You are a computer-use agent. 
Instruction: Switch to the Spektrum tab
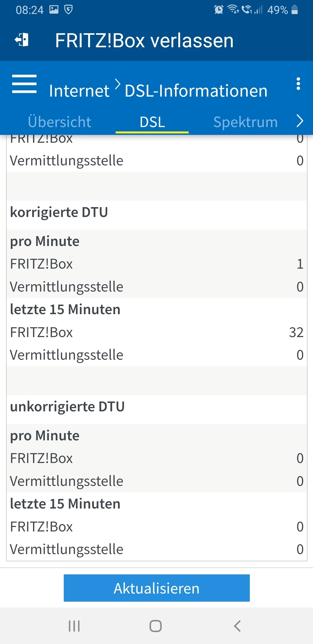245,122
